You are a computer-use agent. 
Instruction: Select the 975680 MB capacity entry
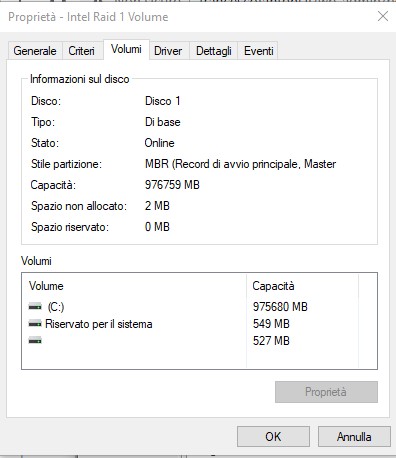[x=280, y=307]
